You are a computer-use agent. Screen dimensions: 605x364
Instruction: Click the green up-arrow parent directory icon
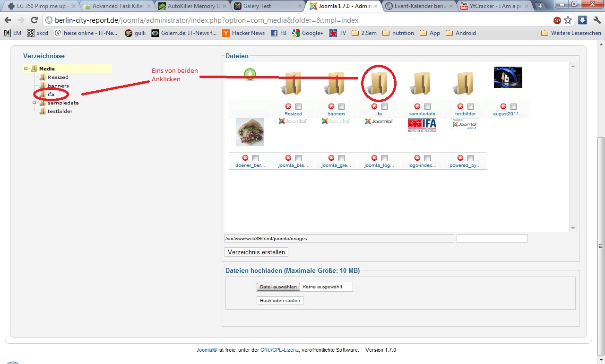[x=250, y=74]
